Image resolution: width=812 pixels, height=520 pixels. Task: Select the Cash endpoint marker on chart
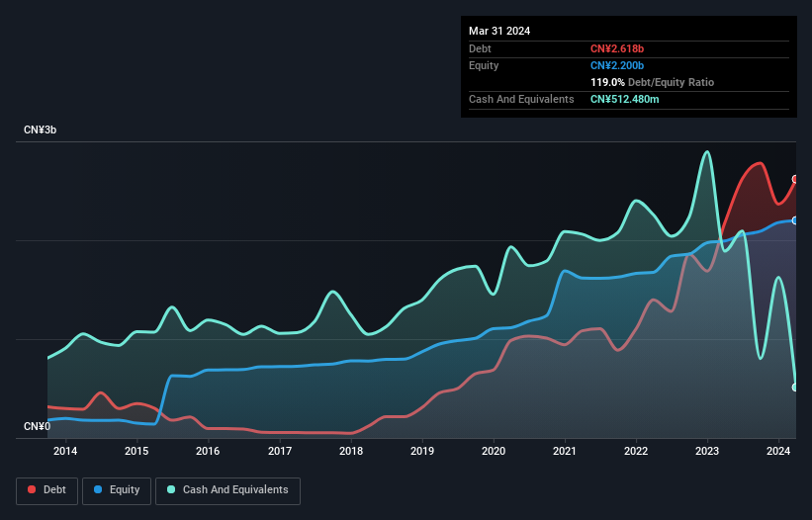click(795, 388)
